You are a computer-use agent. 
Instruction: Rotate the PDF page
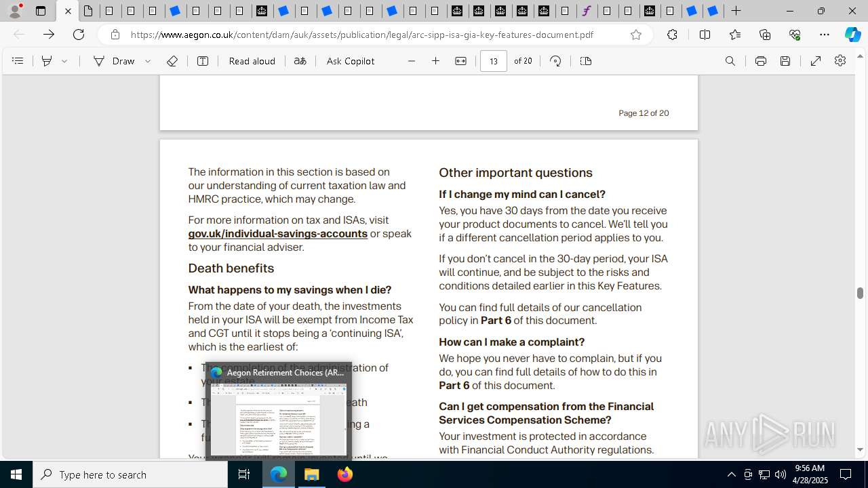click(555, 61)
